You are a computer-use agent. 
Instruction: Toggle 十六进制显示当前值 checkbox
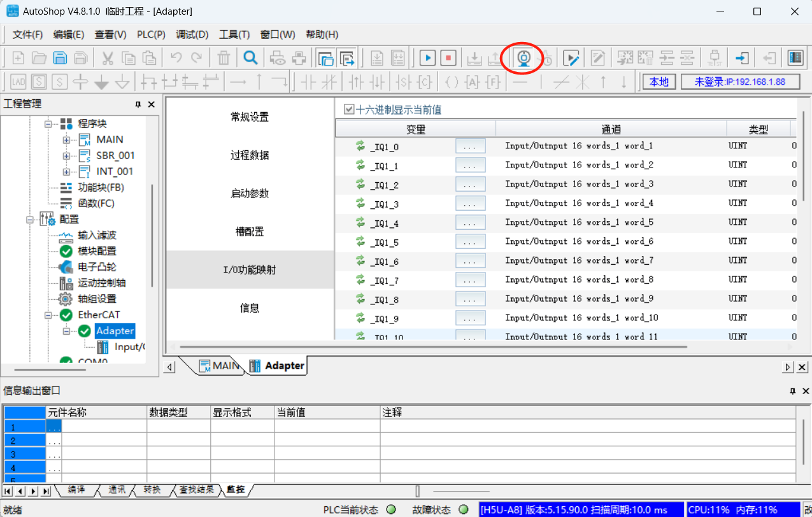[348, 110]
